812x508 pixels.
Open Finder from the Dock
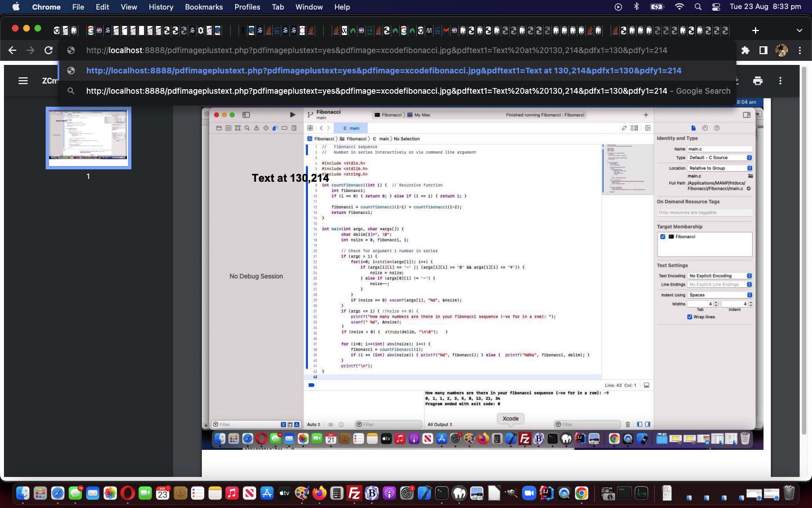(23, 493)
